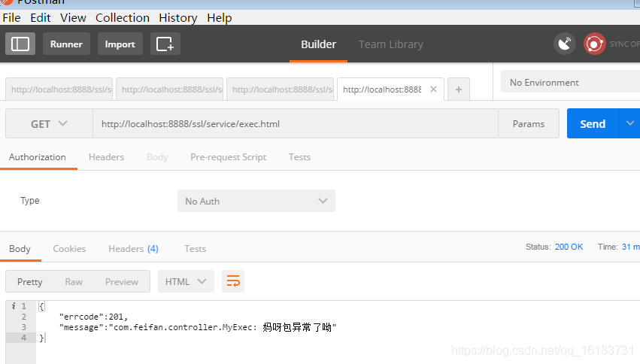640x364 pixels.
Task: Click the "errcode":201 response line
Action: point(93,317)
